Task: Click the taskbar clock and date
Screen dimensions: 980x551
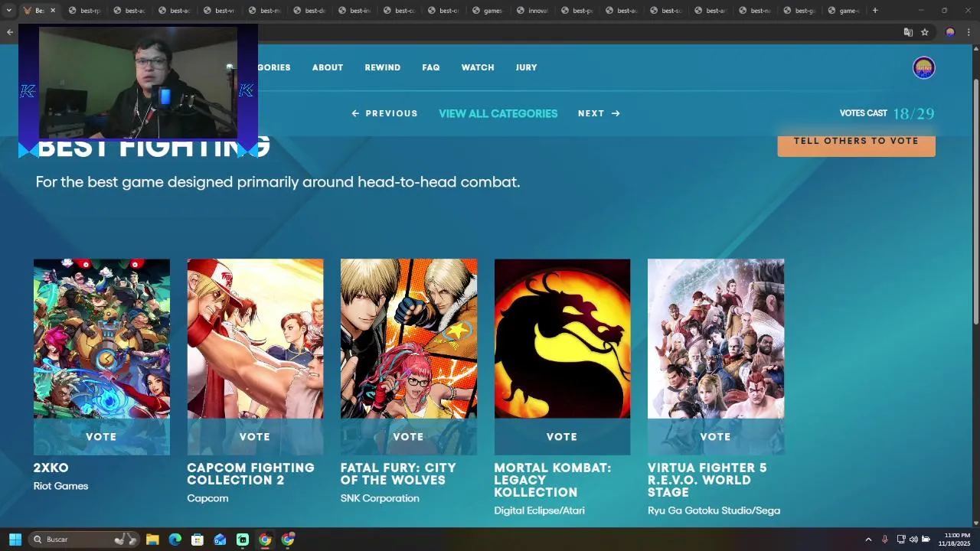Action: [956, 540]
